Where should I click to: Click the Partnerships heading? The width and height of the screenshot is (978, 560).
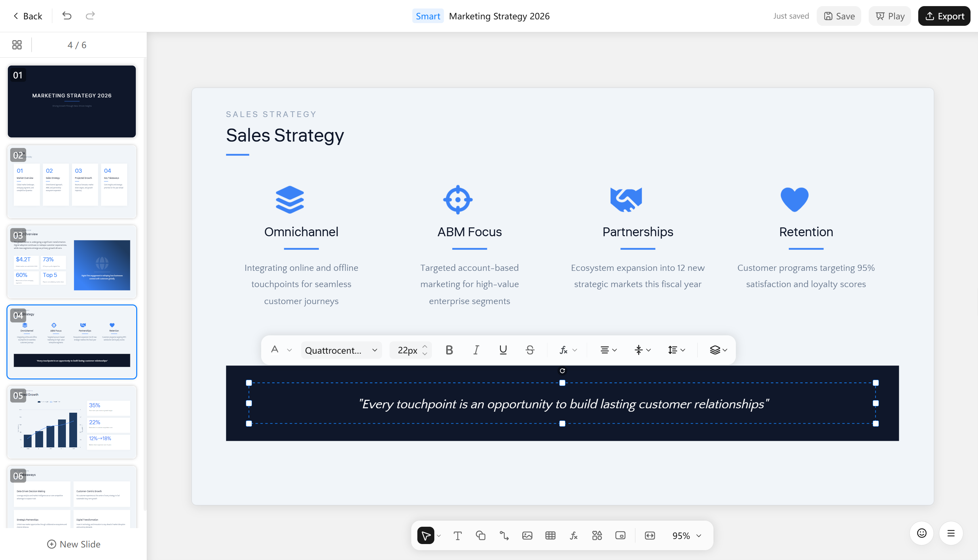637,232
